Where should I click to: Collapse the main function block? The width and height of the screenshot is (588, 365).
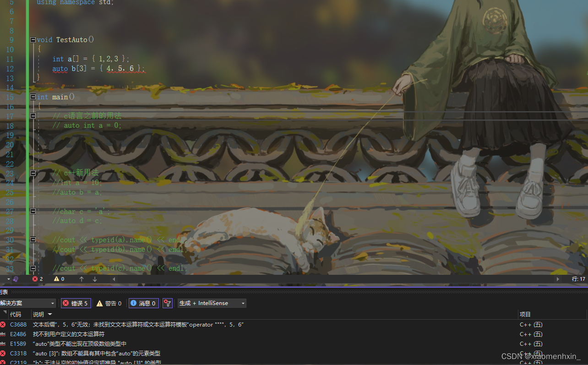[33, 97]
